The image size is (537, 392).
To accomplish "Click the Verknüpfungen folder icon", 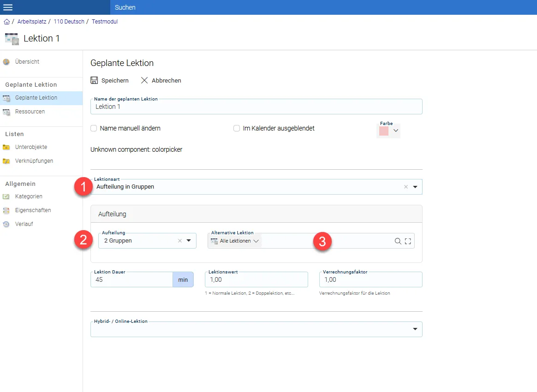I will pos(6,161).
